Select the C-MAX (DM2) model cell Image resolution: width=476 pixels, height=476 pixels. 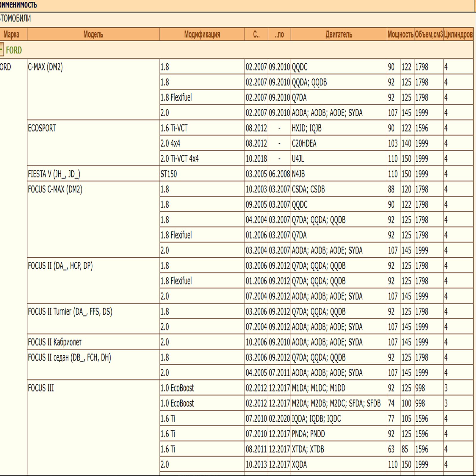(46, 67)
